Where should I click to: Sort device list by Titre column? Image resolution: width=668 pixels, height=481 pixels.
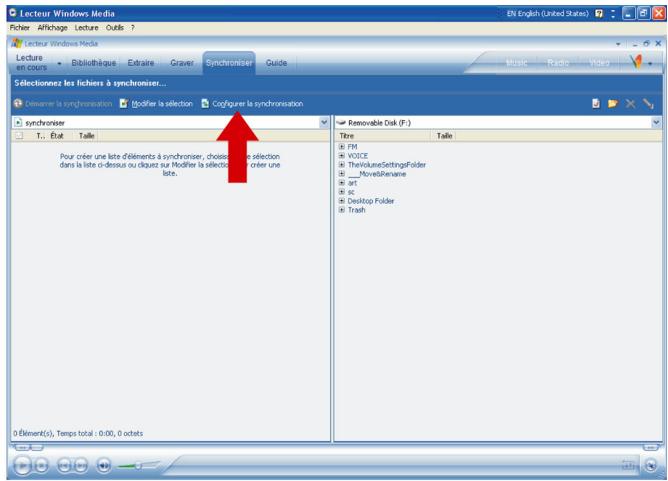[347, 135]
